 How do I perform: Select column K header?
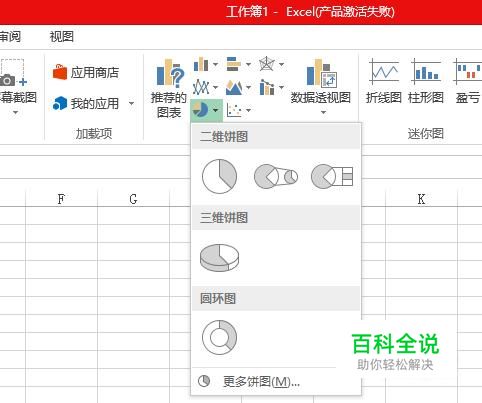point(421,199)
